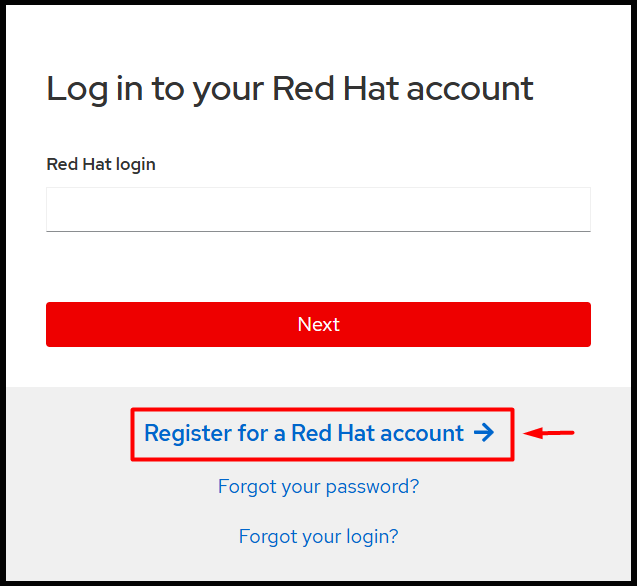637x586 pixels.
Task: Open the Register for a Red Hat account link
Action: pos(304,433)
